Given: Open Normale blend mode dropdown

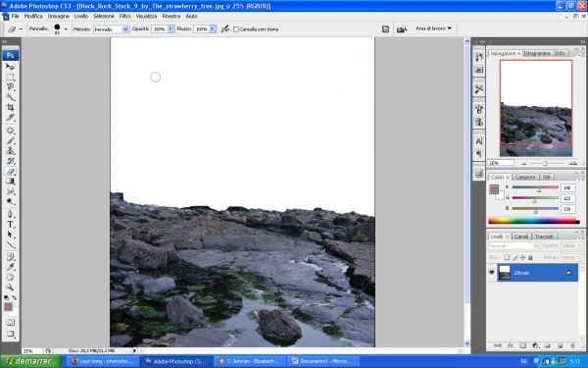Looking at the screenshot, I should [x=514, y=246].
